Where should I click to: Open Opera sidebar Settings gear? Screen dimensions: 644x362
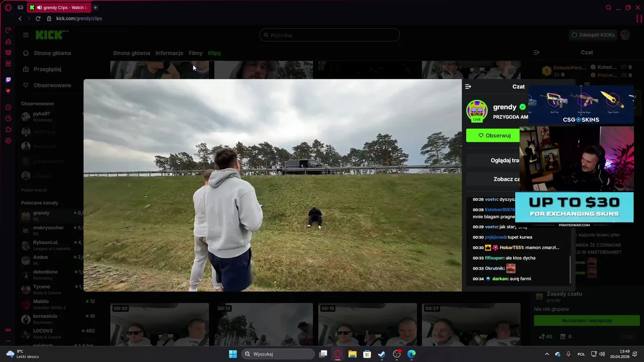[x=8, y=141]
